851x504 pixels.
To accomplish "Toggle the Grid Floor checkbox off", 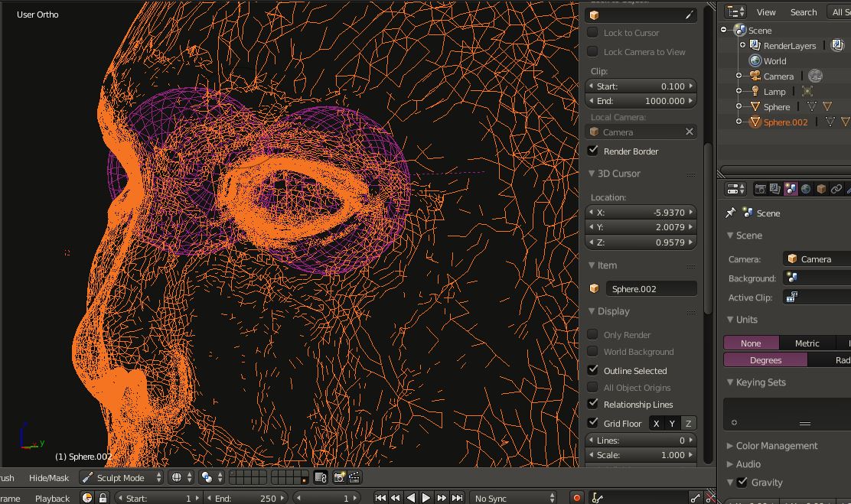I will click(592, 423).
